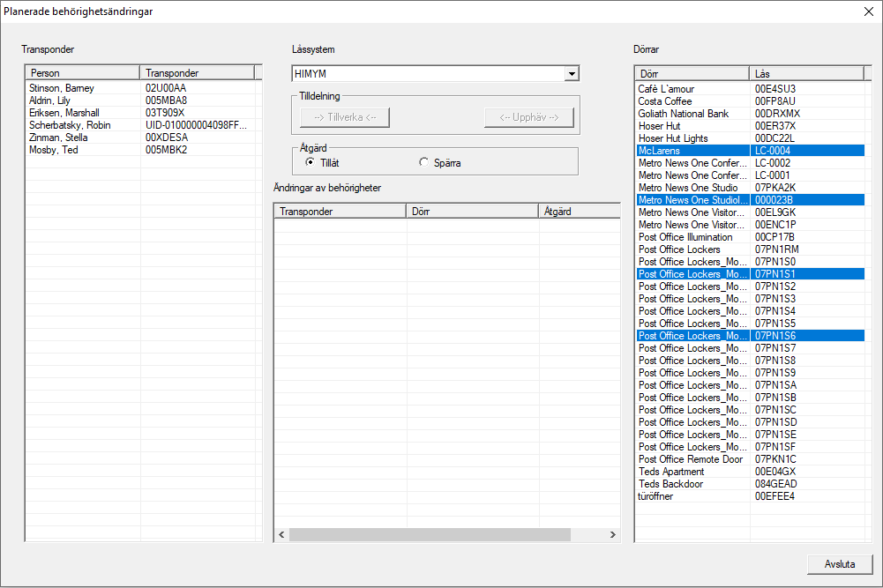
Task: Click the Dörr column header
Action: [x=692, y=73]
